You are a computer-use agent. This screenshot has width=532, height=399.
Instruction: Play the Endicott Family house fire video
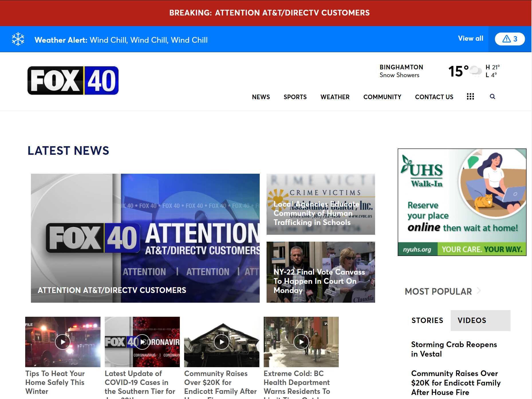(222, 342)
